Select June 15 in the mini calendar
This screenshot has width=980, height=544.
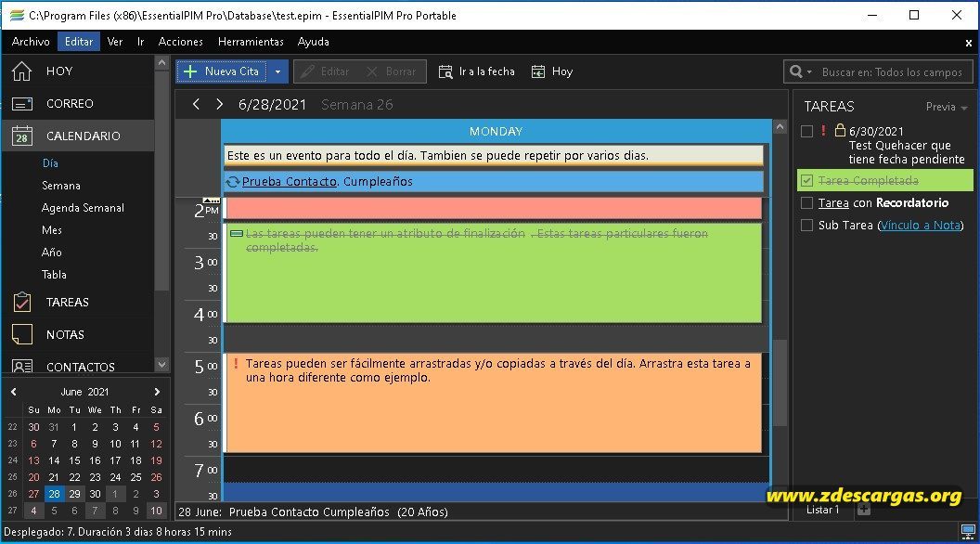pyautogui.click(x=74, y=460)
